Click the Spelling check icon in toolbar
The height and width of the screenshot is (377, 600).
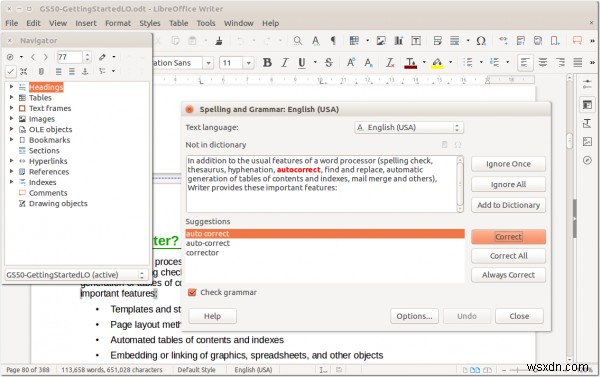316,41
